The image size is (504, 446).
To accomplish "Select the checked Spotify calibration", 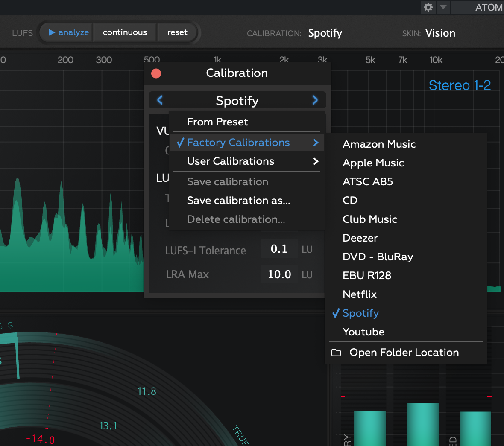I will point(360,313).
